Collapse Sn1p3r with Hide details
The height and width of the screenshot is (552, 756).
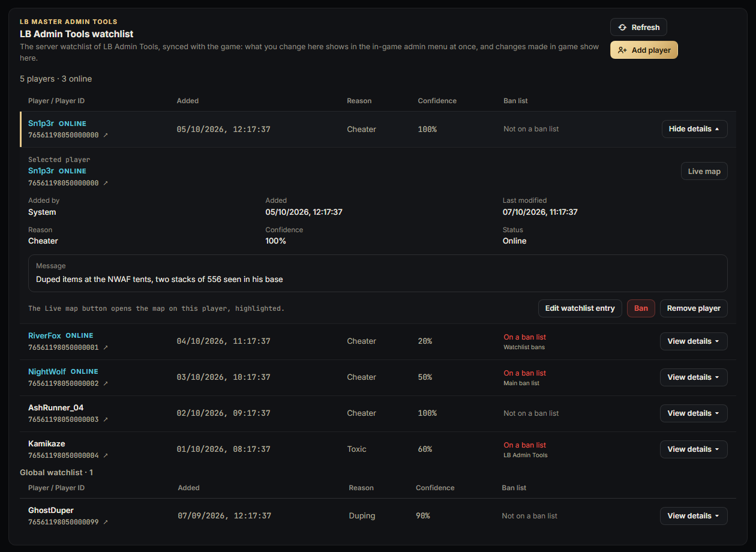(x=694, y=129)
